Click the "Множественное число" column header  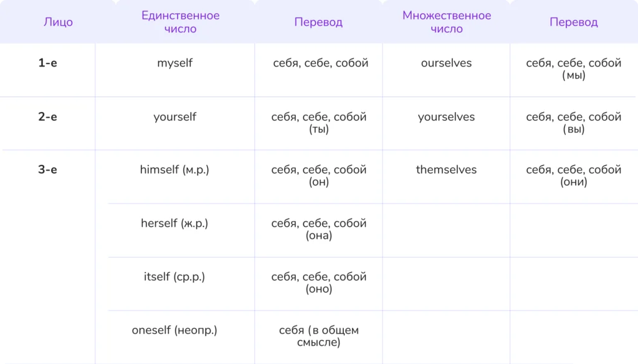coord(446,22)
